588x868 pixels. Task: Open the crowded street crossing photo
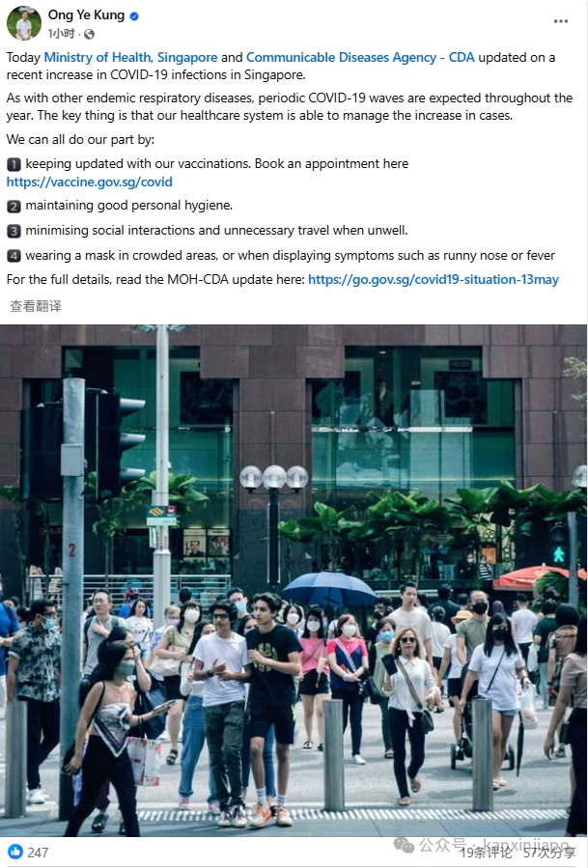(294, 580)
